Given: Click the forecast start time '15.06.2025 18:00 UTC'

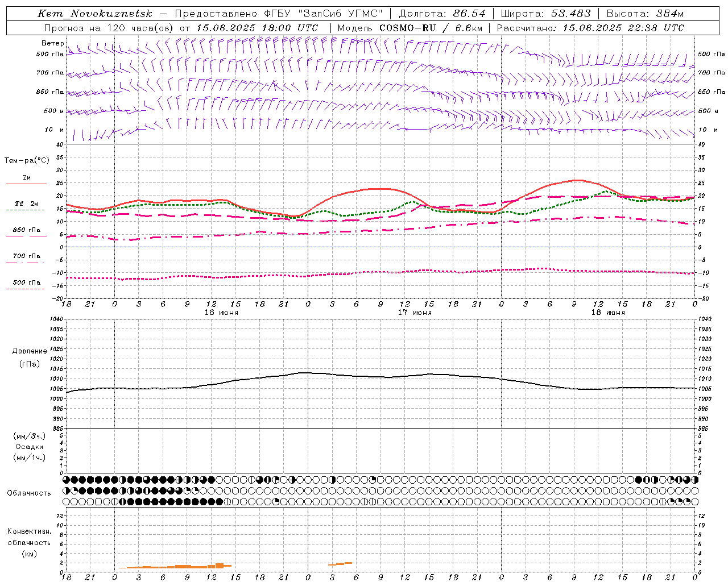Looking at the screenshot, I should [x=257, y=28].
